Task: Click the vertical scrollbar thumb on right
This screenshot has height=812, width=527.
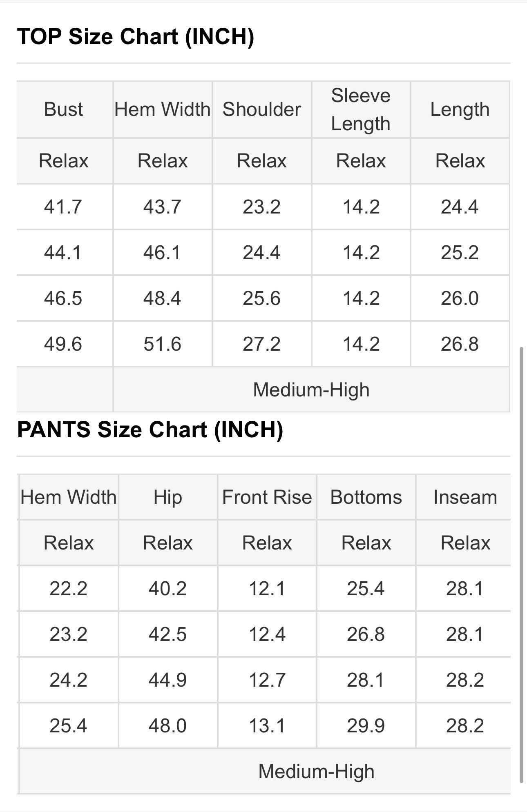Action: [x=522, y=565]
